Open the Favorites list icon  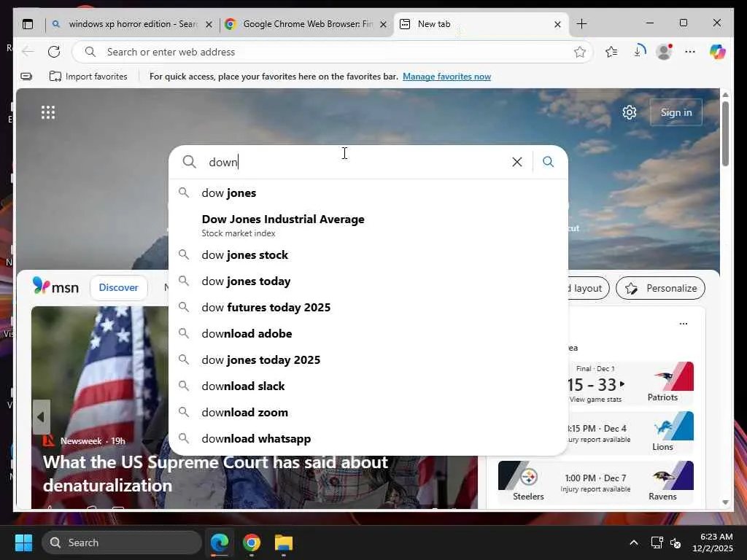coord(611,52)
